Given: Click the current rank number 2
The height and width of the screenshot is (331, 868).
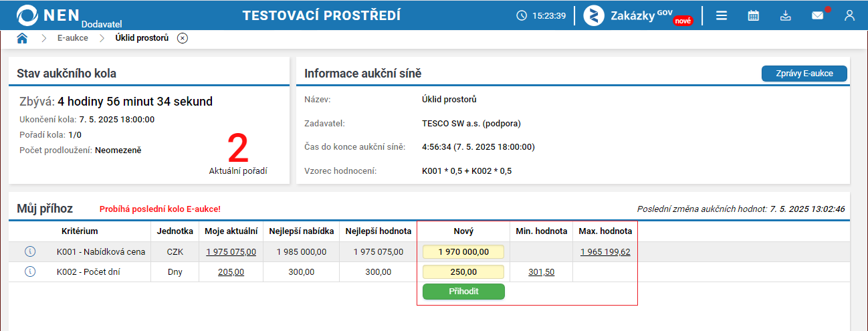Looking at the screenshot, I should point(238,148).
